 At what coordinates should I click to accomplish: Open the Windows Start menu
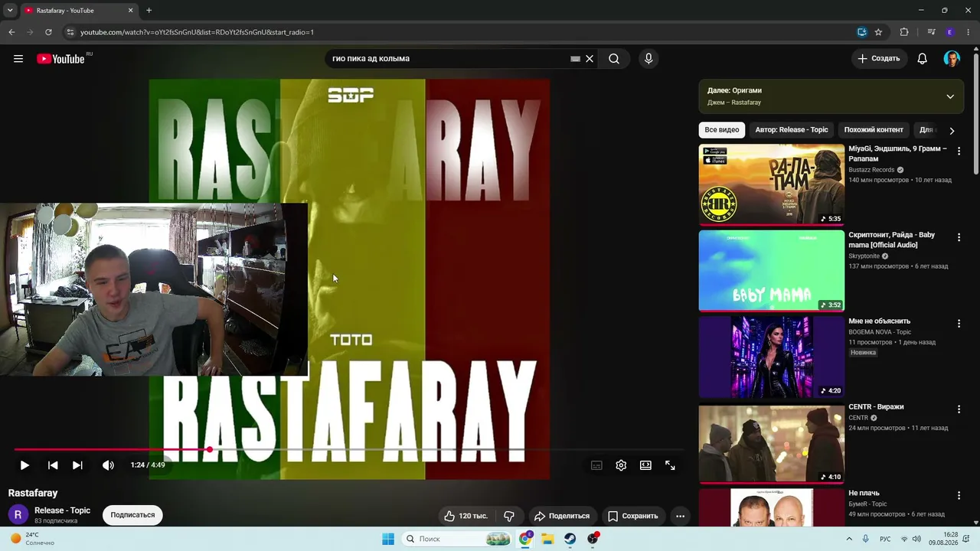point(388,539)
